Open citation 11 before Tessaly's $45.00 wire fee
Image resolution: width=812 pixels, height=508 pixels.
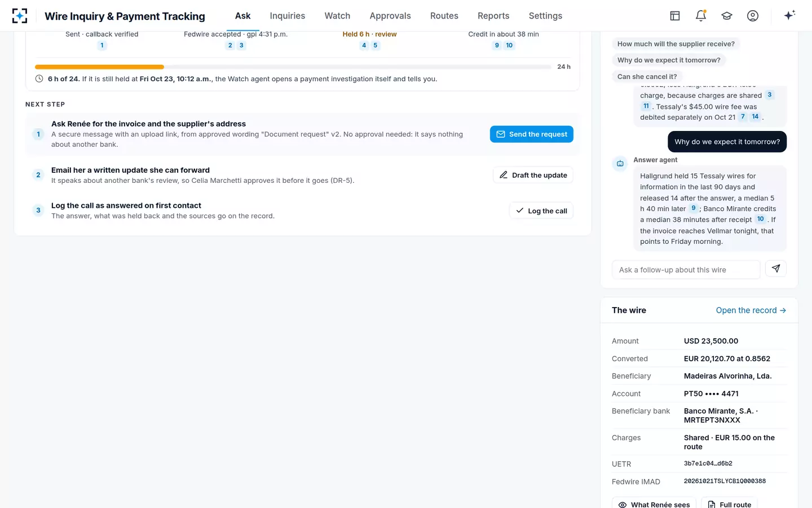coord(646,106)
